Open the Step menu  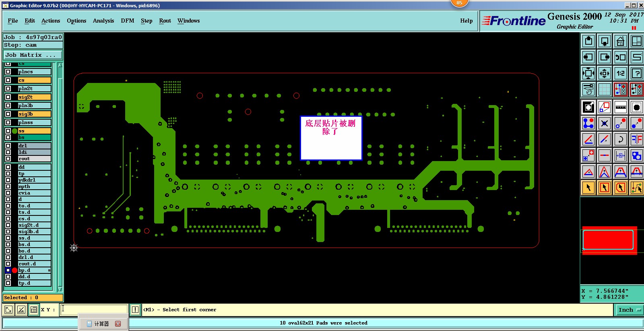(x=147, y=21)
